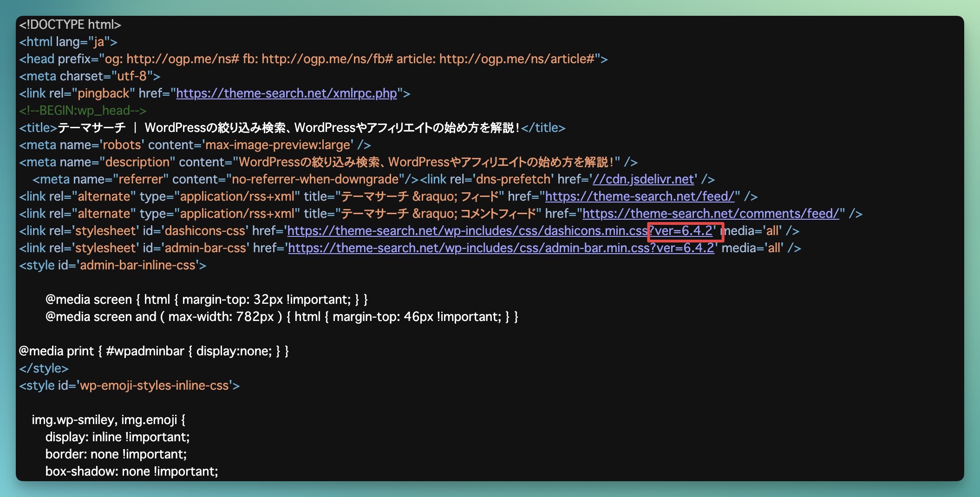The width and height of the screenshot is (980, 497).
Task: Click the border: none !important line
Action: pos(116,454)
